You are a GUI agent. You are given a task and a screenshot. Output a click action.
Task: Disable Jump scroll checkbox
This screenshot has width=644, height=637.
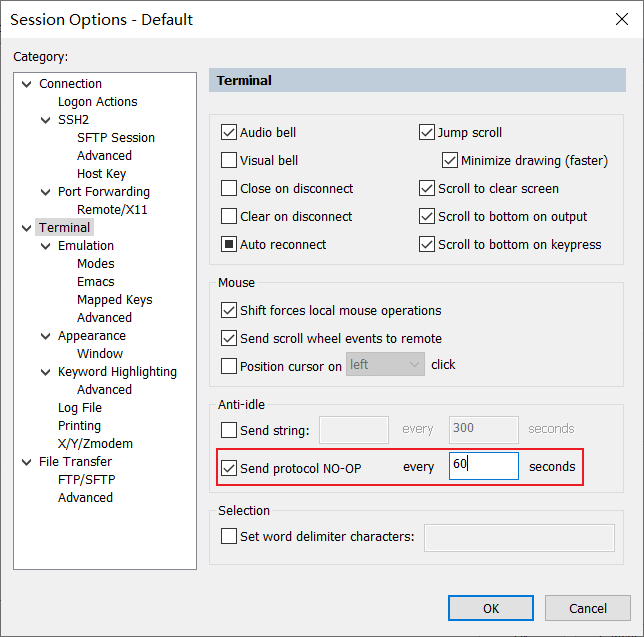(427, 132)
